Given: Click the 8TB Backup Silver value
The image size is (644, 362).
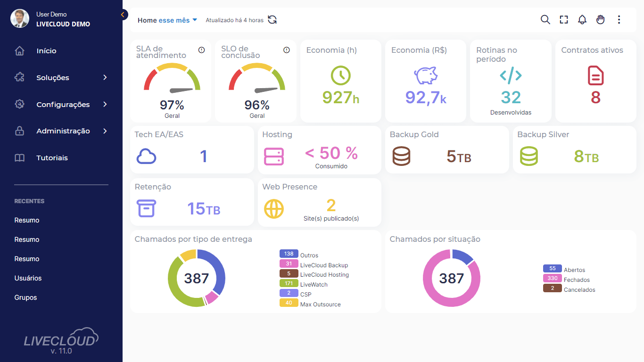Looking at the screenshot, I should 586,156.
